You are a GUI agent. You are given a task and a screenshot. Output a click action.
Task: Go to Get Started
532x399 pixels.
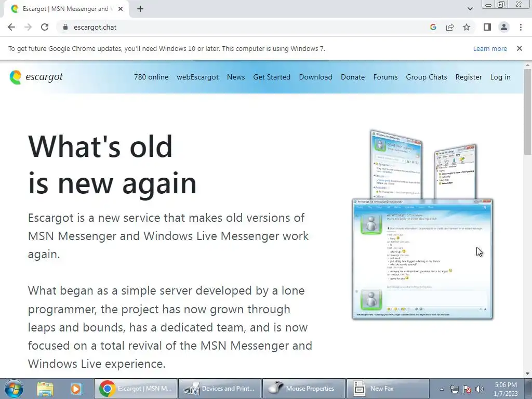(x=272, y=77)
